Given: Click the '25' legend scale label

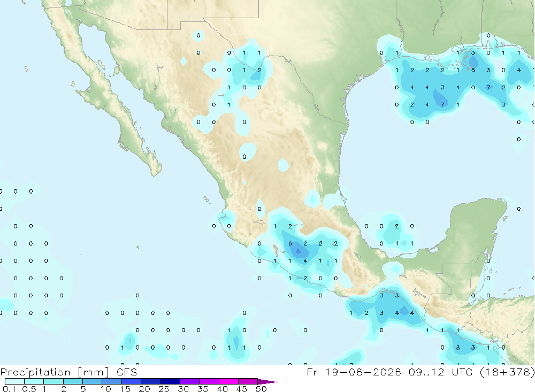Looking at the screenshot, I should [x=164, y=389].
